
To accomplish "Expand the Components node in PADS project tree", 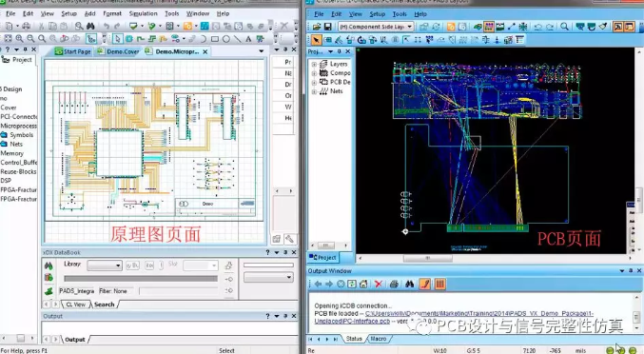I will pos(314,73).
